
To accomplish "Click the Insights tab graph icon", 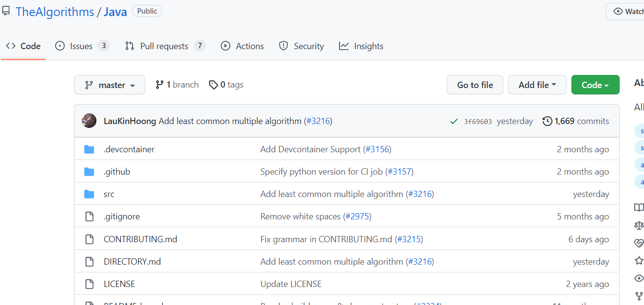I will [344, 46].
